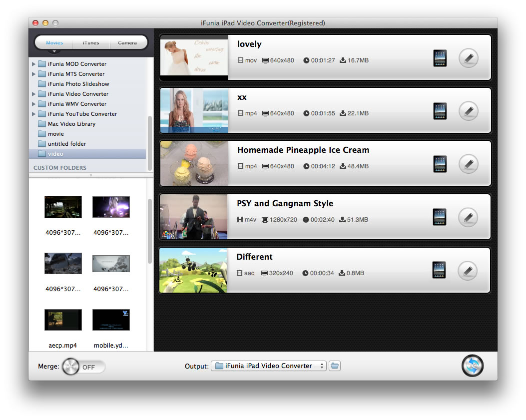Select the Different video thumbnail

click(193, 270)
